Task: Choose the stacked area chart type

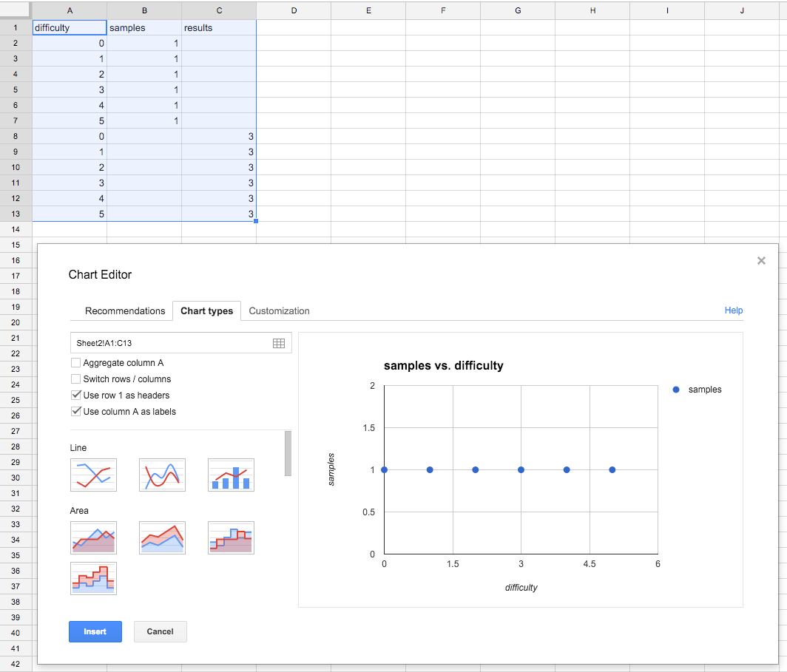Action: (x=162, y=537)
